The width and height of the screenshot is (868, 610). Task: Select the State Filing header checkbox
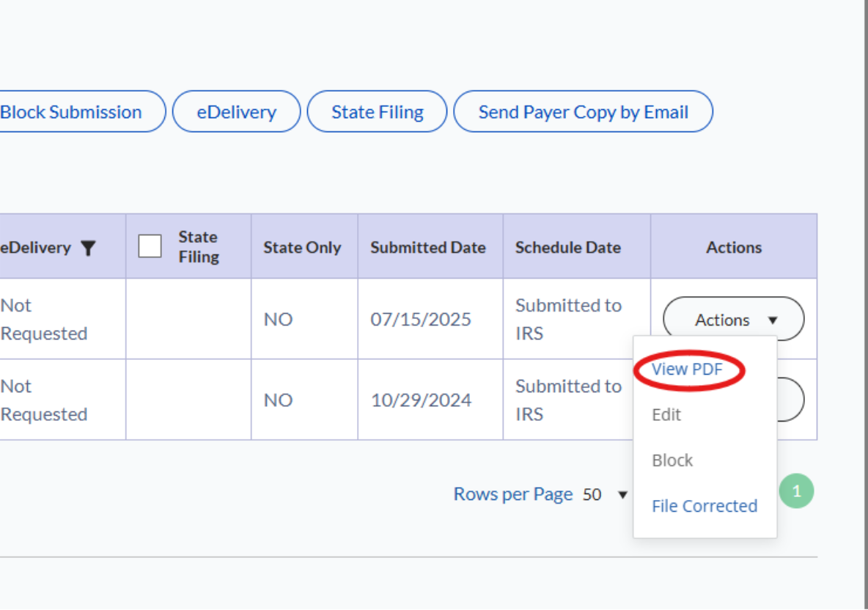pos(150,247)
